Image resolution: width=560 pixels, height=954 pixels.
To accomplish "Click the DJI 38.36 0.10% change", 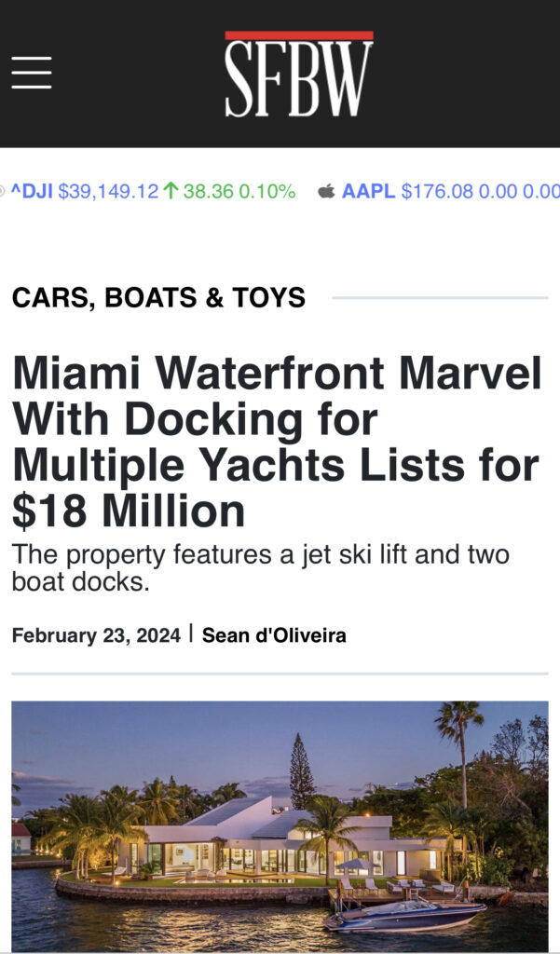I will click(239, 192).
